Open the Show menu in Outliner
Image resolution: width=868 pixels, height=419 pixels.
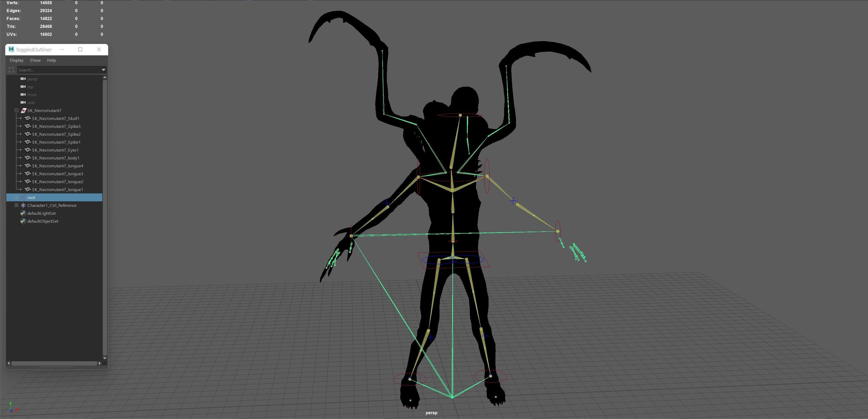coord(35,60)
